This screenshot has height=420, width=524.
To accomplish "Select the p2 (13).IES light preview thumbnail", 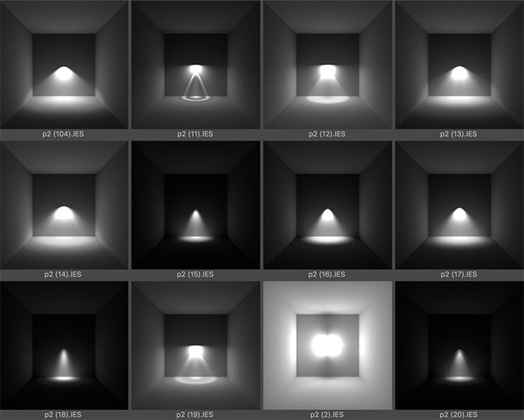I will pos(460,65).
